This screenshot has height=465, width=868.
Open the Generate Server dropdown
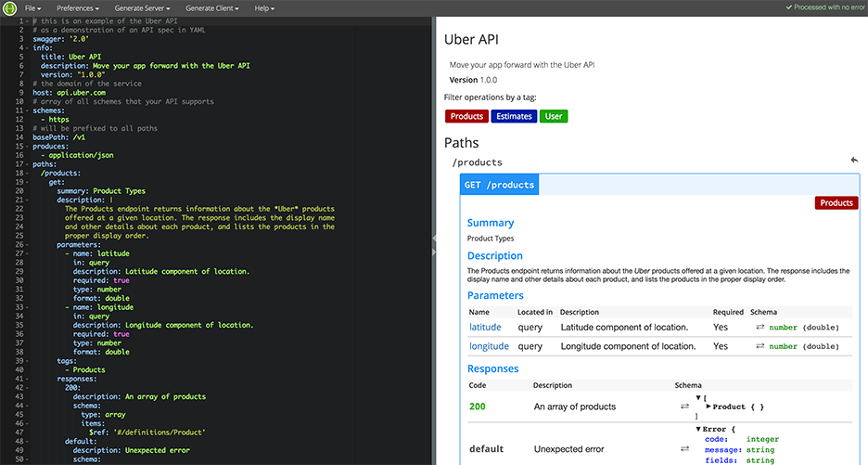click(144, 7)
